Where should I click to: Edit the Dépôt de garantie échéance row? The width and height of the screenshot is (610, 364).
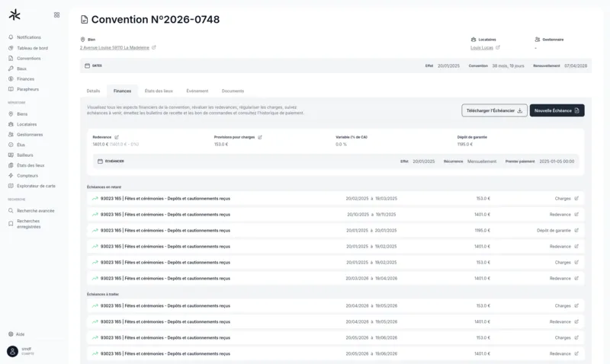[x=576, y=230]
